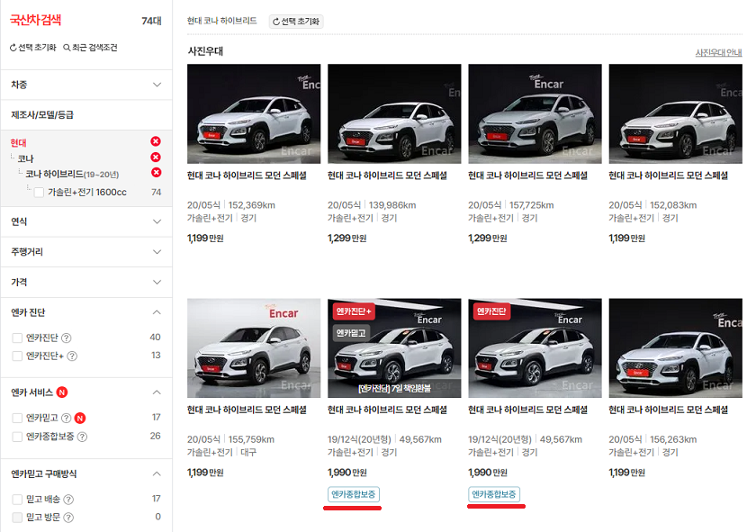Open car photo with 157,725km mileage
756x532 pixels.
[535, 113]
